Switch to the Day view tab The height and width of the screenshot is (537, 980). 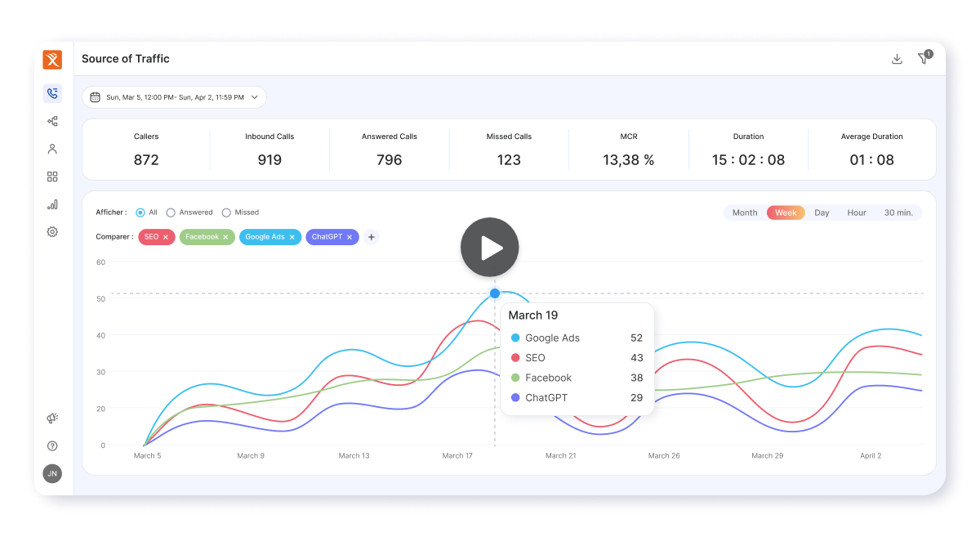[x=822, y=213]
